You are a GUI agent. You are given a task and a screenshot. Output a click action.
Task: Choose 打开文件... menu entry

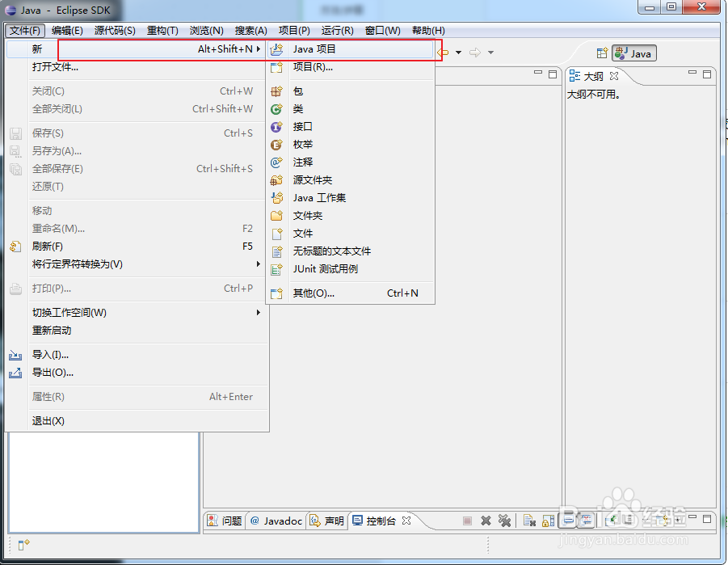(x=137, y=67)
